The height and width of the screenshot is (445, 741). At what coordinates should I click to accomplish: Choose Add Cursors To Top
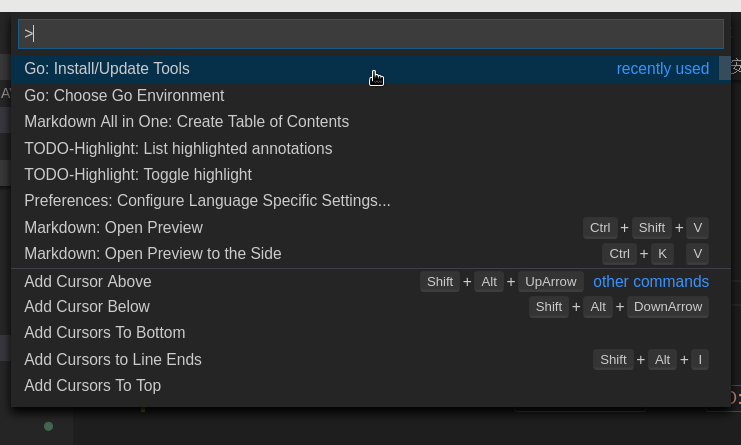click(x=365, y=386)
